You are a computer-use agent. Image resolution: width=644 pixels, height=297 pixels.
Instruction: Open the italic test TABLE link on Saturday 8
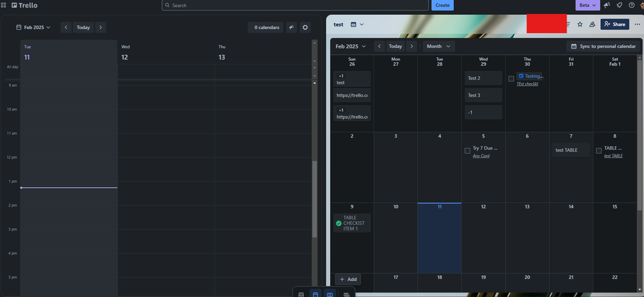coord(613,156)
